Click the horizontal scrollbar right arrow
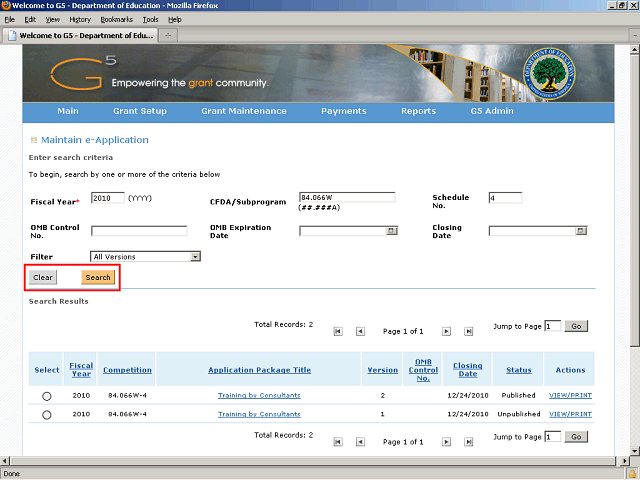 pos(625,461)
